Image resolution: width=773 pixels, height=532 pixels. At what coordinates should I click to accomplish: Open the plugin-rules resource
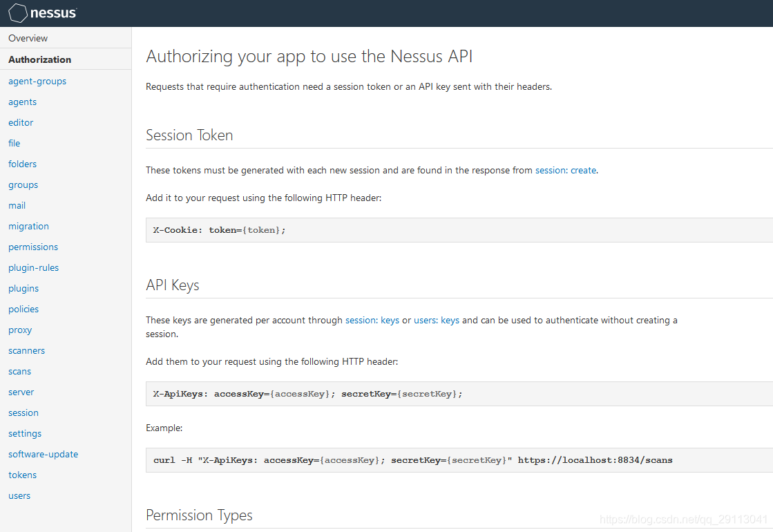pyautogui.click(x=34, y=267)
